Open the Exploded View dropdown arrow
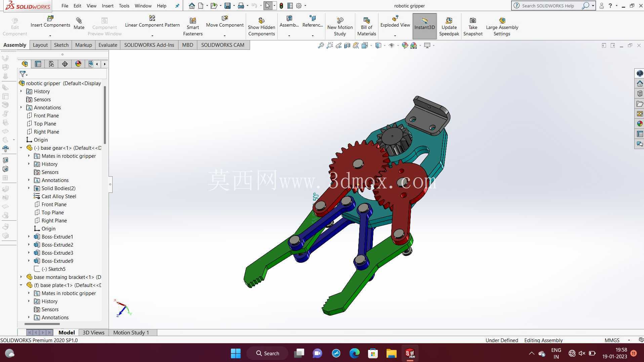The width and height of the screenshot is (644, 362). (x=395, y=35)
